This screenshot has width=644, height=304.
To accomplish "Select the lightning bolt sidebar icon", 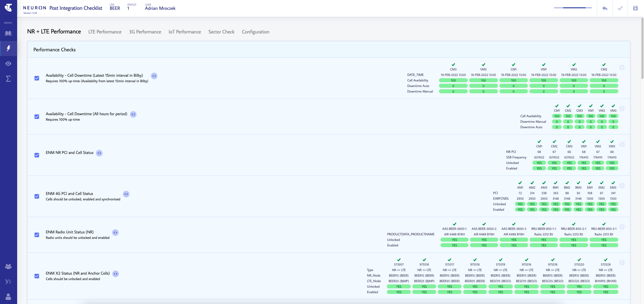I will click(x=8, y=48).
